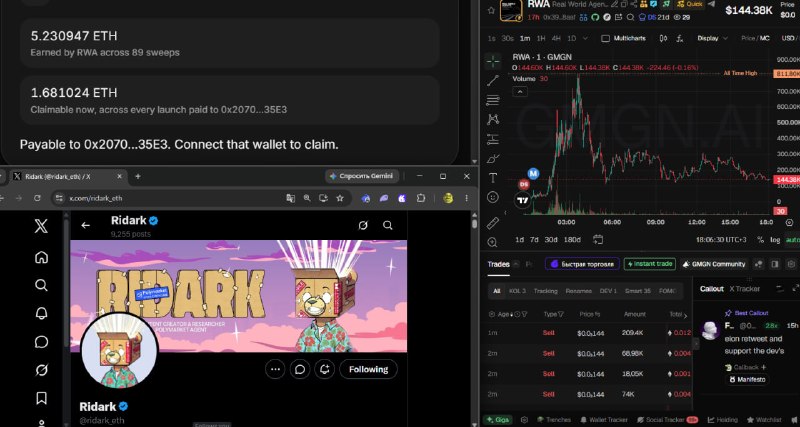Open Grok icon in X sidebar

coord(41,369)
